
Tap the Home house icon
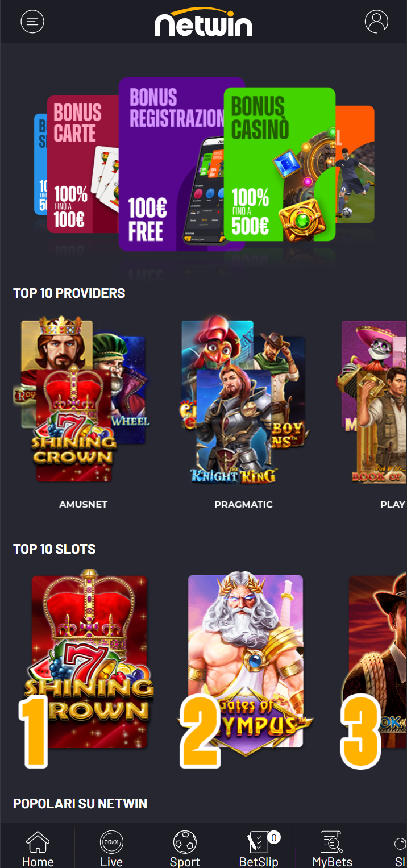pyautogui.click(x=38, y=842)
